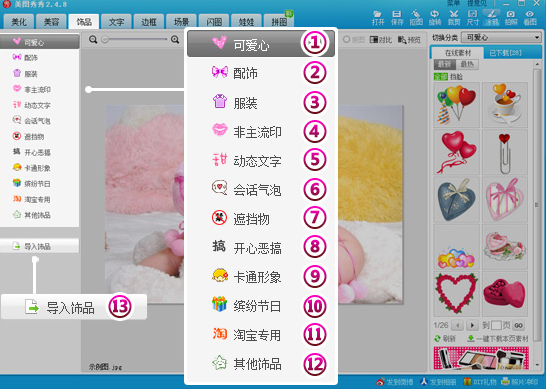
Task: Switch to the 文字 tab
Action: coord(116,22)
